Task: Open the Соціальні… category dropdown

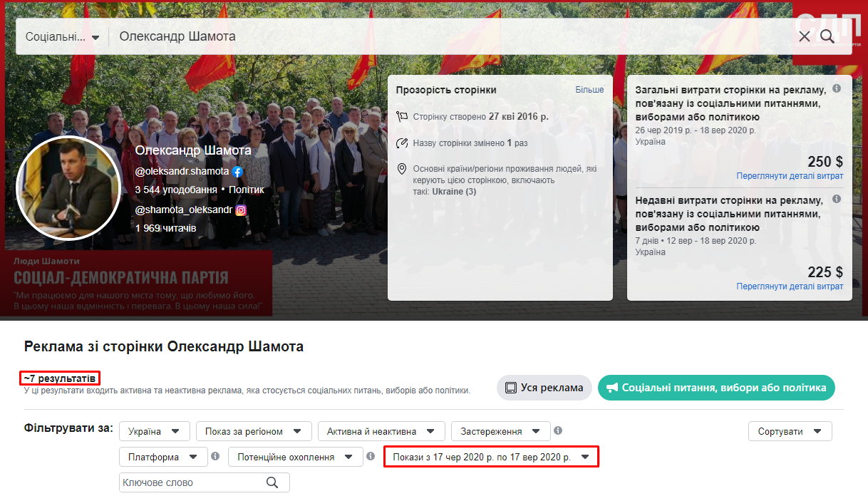Action: [62, 36]
